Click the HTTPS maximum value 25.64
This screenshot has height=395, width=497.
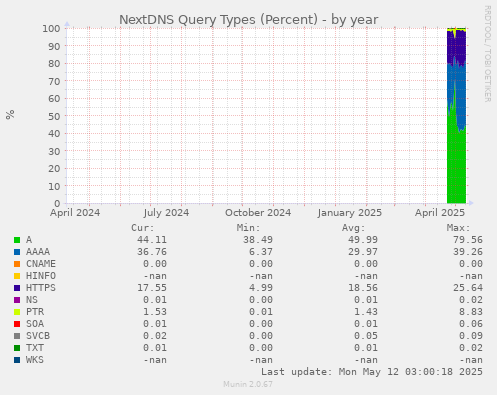coord(468,288)
